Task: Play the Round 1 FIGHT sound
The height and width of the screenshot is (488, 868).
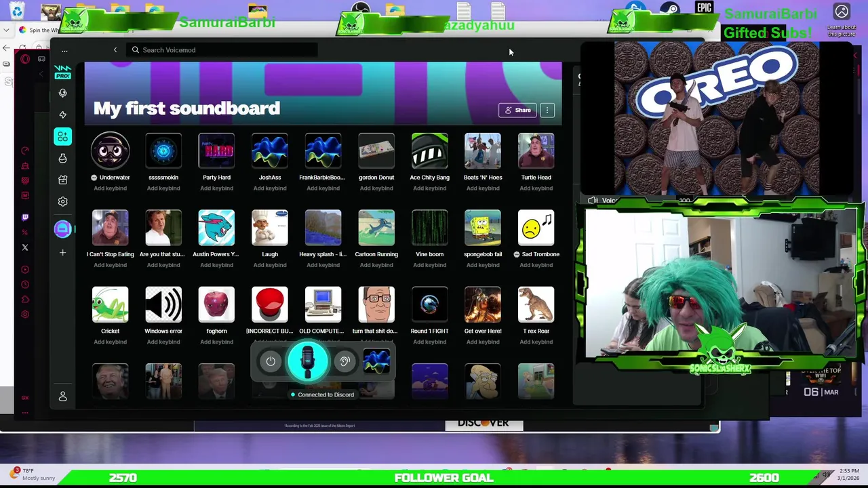Action: [429, 304]
